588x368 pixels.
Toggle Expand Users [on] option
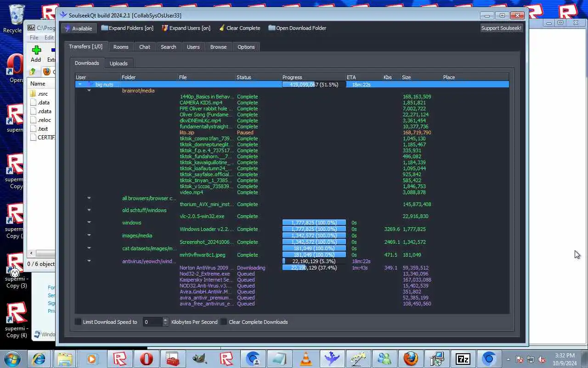(186, 28)
